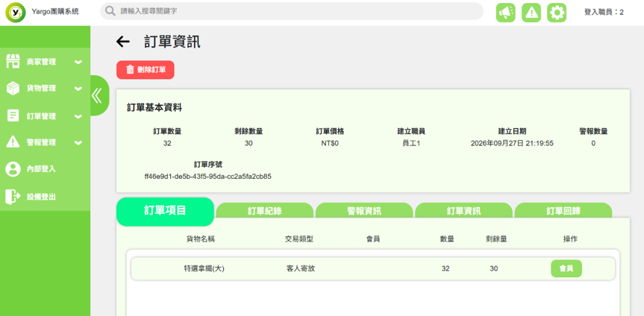Switch to the 警報資訊 tab
The image size is (644, 316).
coord(364,211)
